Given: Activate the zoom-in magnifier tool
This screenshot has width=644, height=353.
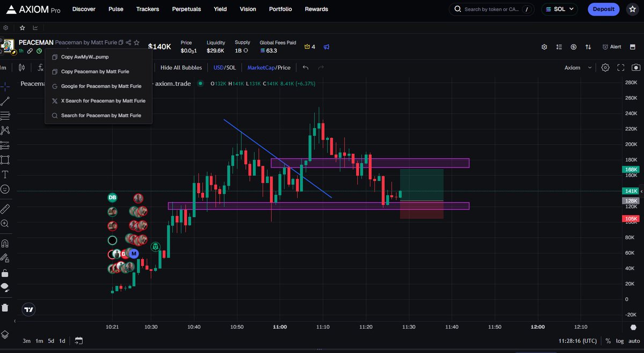Looking at the screenshot, I should 5,223.
